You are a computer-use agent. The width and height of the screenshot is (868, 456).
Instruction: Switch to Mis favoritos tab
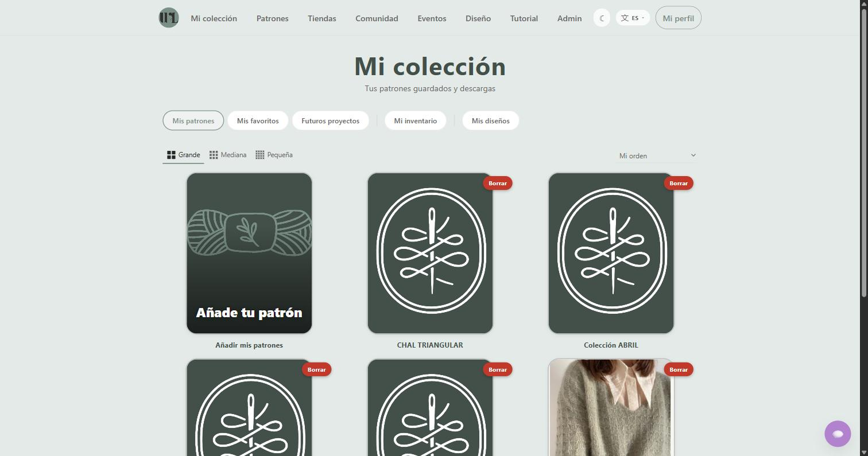258,120
